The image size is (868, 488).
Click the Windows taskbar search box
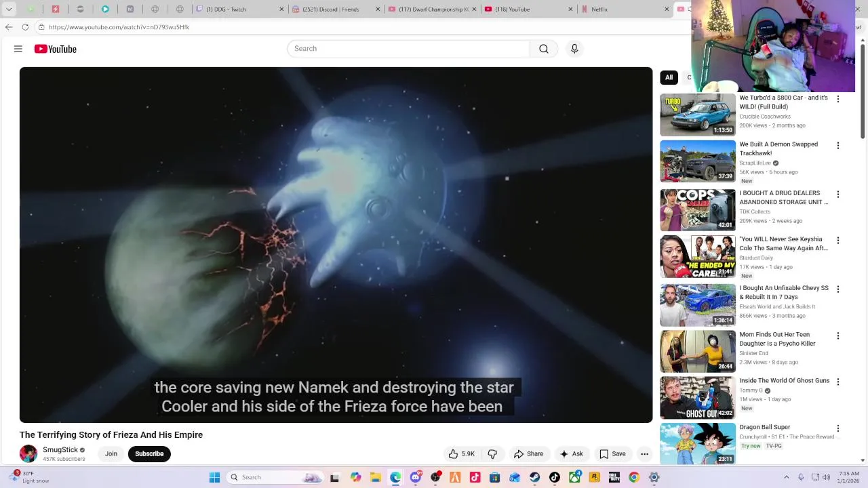tap(275, 477)
